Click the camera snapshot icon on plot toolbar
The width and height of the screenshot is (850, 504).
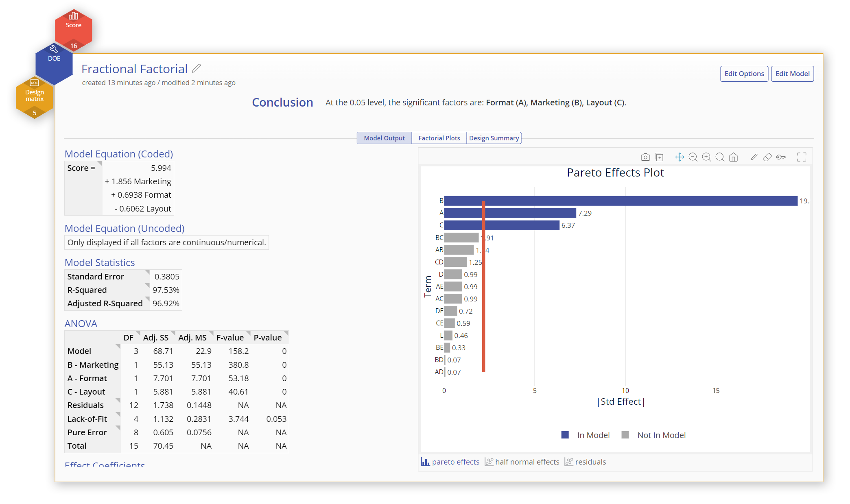tap(645, 157)
